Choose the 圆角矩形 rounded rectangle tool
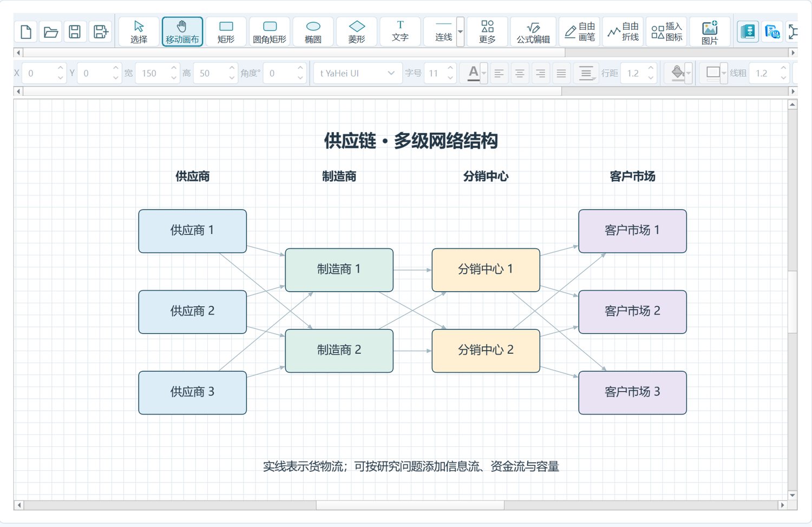Image resolution: width=812 pixels, height=527 pixels. pos(270,32)
